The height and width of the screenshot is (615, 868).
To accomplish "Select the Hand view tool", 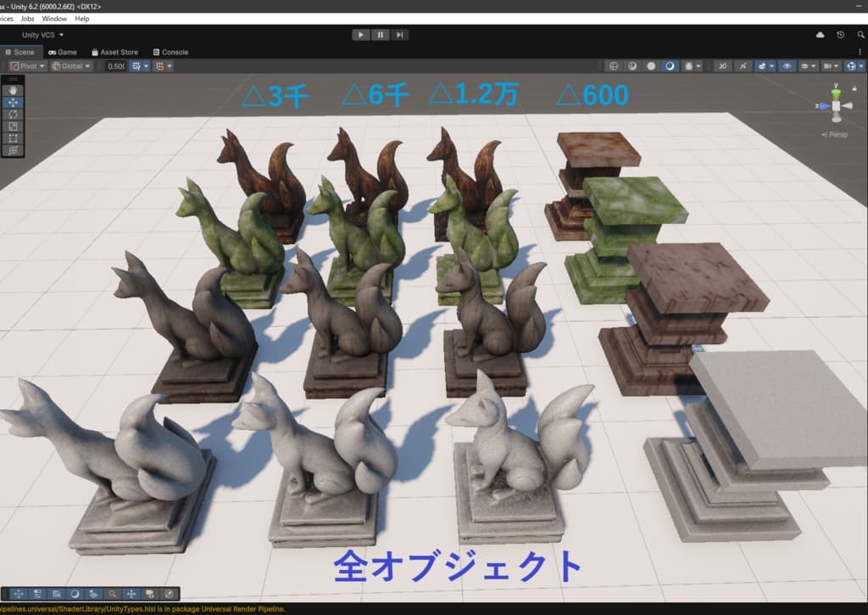I will (x=13, y=90).
